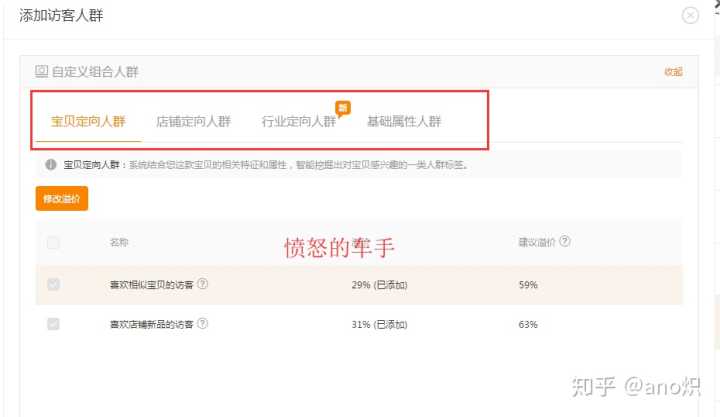Image resolution: width=720 pixels, height=417 pixels.
Task: Click the 自定义组合人群 panel icon
Action: click(x=41, y=71)
